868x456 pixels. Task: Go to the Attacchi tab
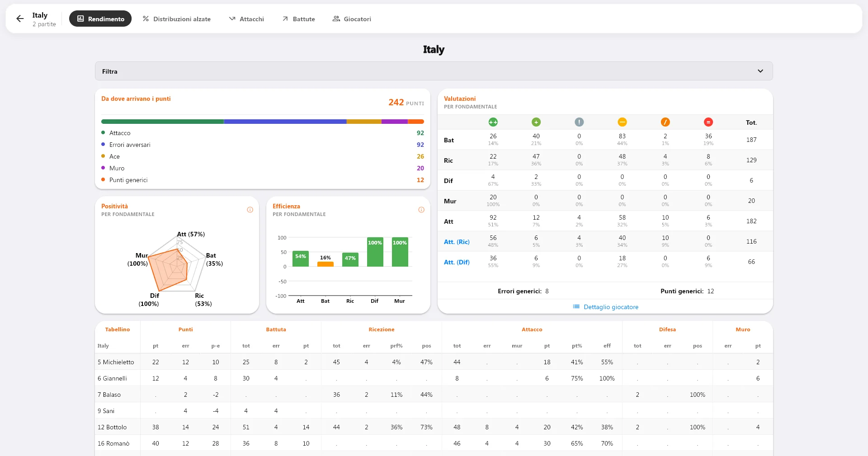click(x=246, y=19)
